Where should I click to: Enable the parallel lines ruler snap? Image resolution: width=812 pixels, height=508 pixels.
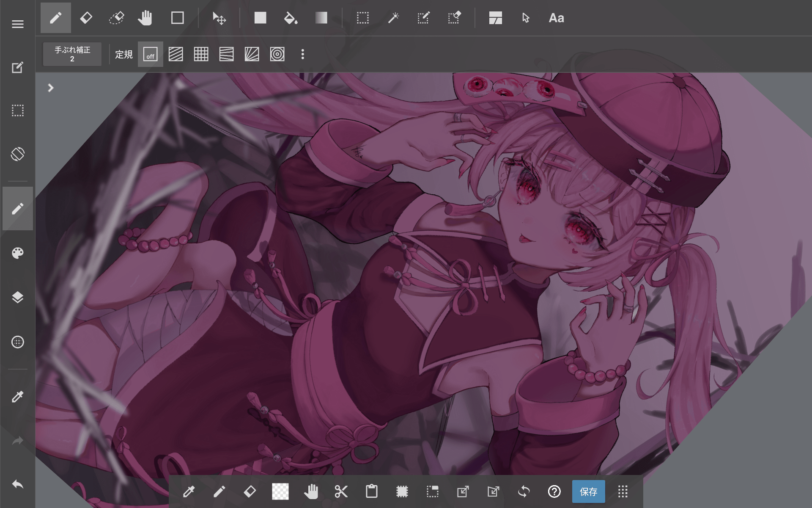click(x=176, y=54)
